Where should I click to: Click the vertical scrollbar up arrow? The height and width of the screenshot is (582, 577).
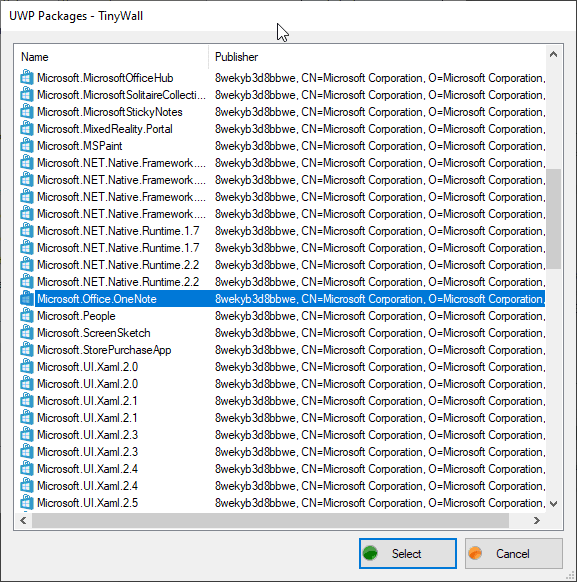click(553, 54)
